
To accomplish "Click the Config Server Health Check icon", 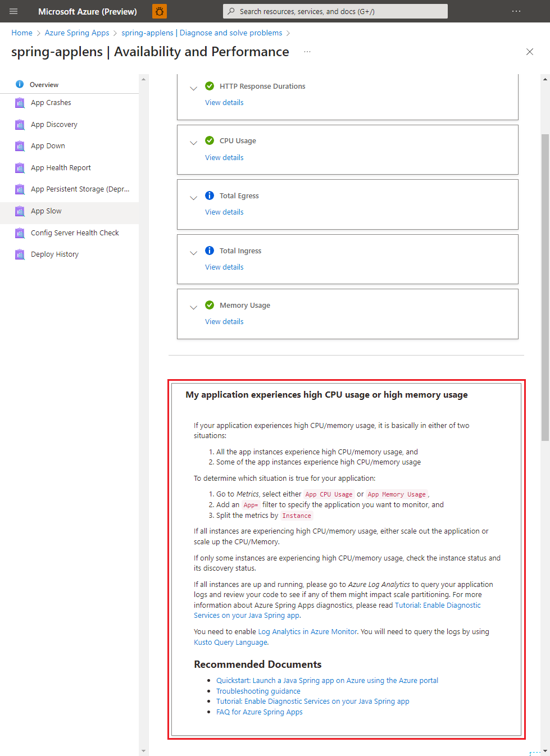I will (x=20, y=233).
